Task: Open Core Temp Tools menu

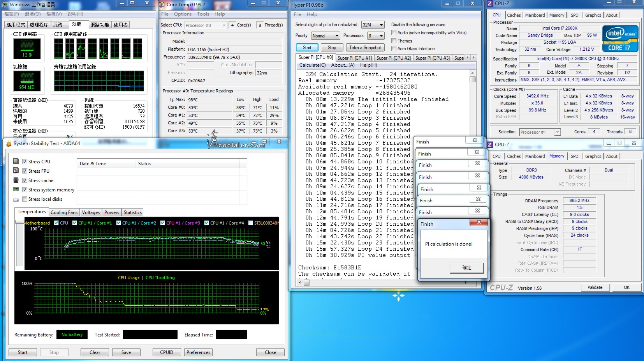Action: tap(203, 14)
